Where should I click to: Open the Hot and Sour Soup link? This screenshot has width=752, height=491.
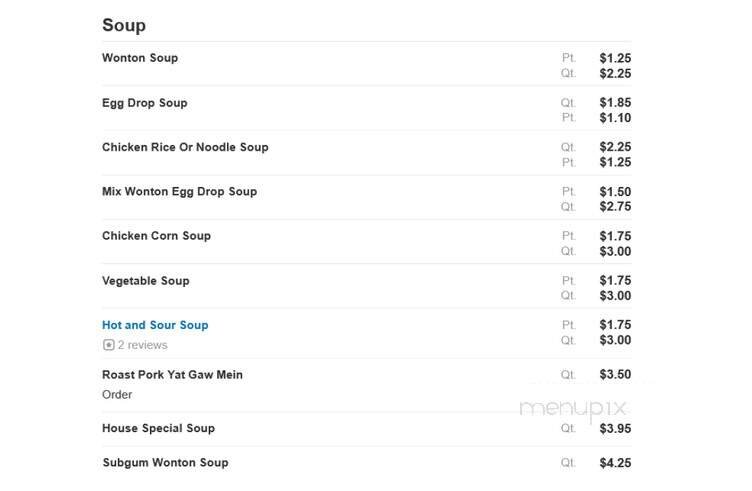coord(155,325)
